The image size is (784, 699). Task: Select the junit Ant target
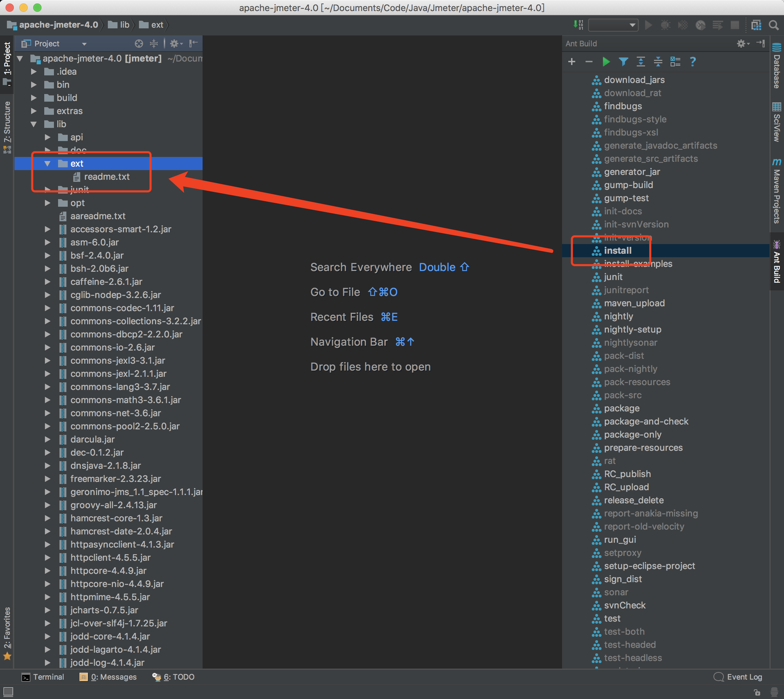613,277
